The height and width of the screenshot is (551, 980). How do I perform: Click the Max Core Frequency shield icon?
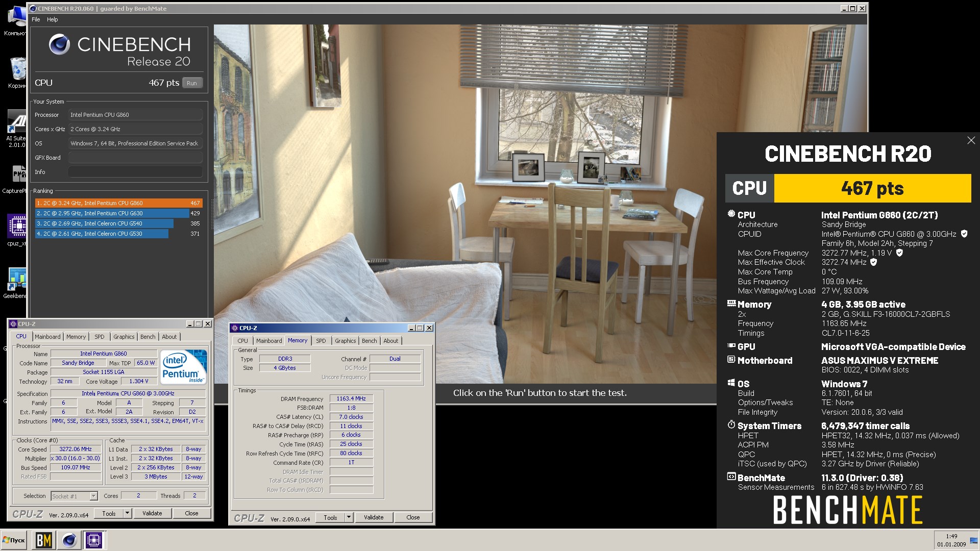pyautogui.click(x=899, y=253)
